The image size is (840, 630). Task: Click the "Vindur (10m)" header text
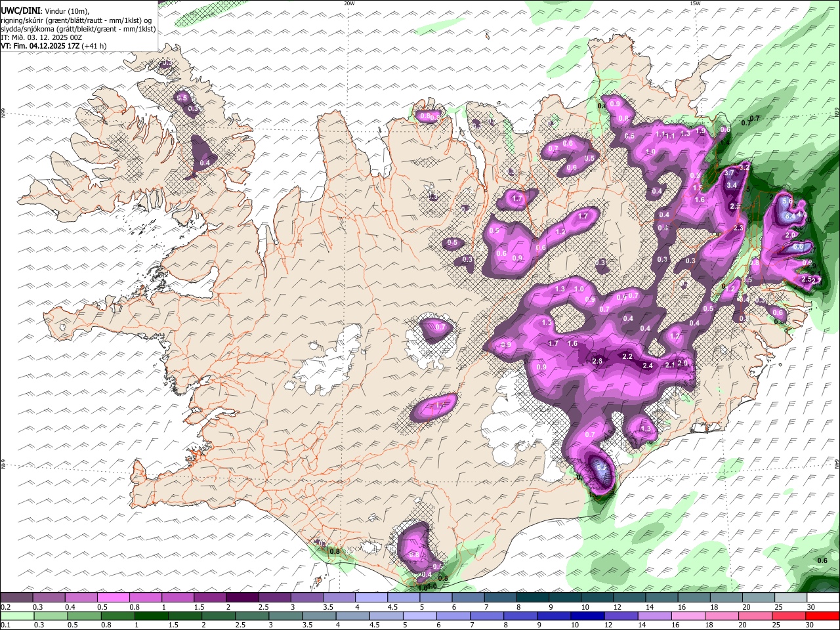66,11
